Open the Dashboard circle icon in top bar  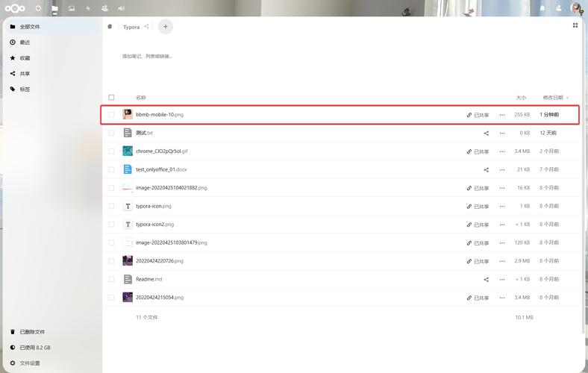[38, 8]
